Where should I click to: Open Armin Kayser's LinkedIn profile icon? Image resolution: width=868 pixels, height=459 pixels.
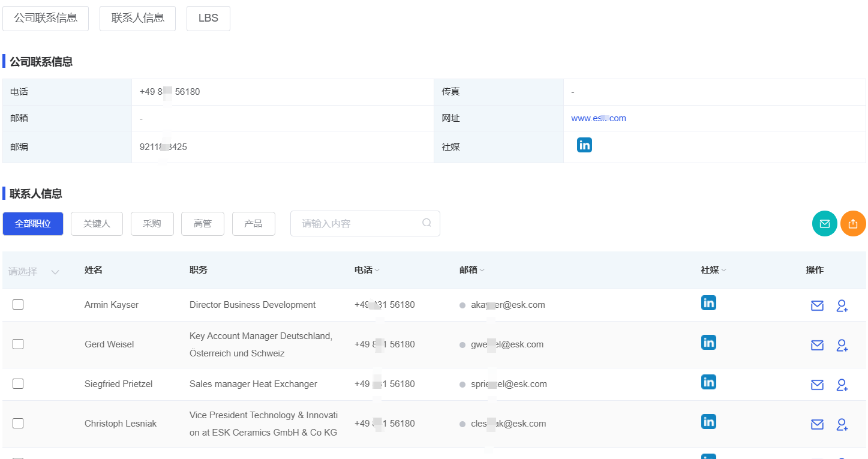tap(708, 303)
